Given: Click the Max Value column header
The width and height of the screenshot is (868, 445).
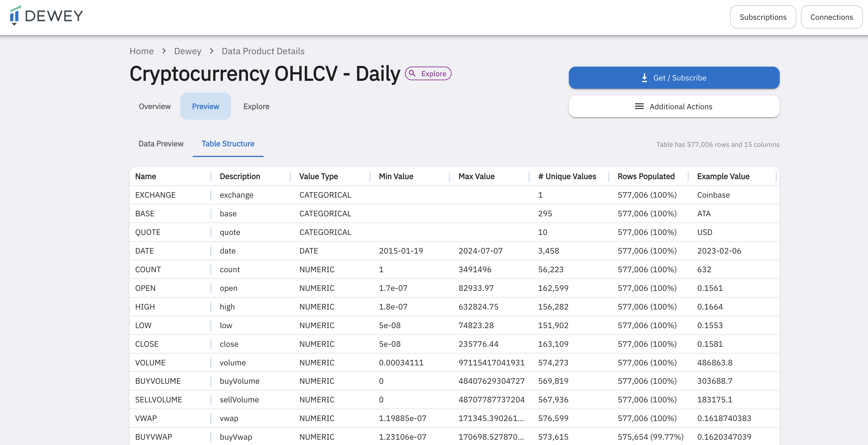Looking at the screenshot, I should tap(476, 177).
